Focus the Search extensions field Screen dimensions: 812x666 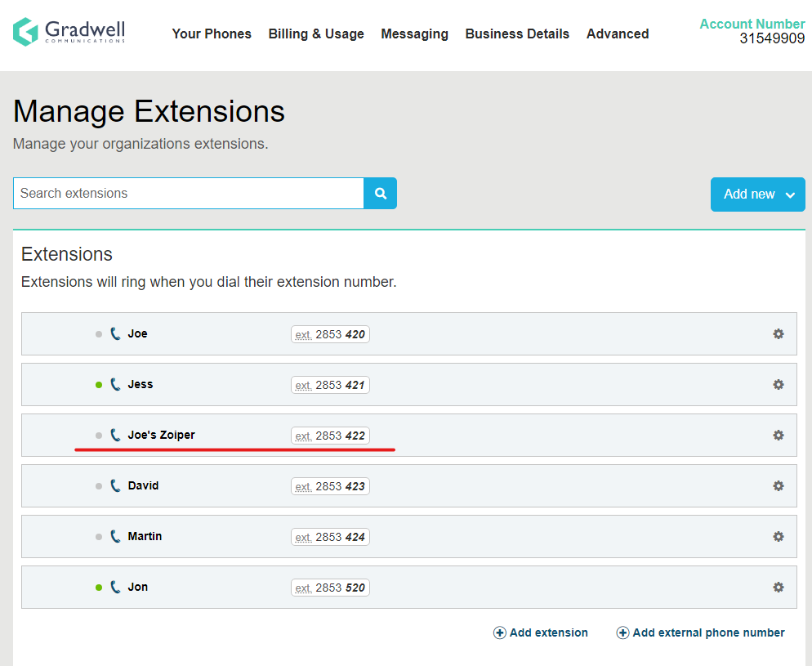(x=188, y=194)
